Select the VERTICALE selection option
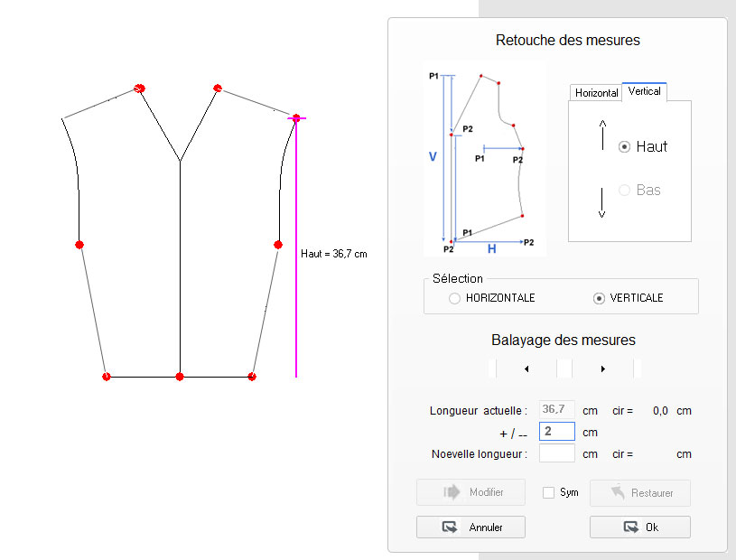The width and height of the screenshot is (736, 560). [598, 298]
